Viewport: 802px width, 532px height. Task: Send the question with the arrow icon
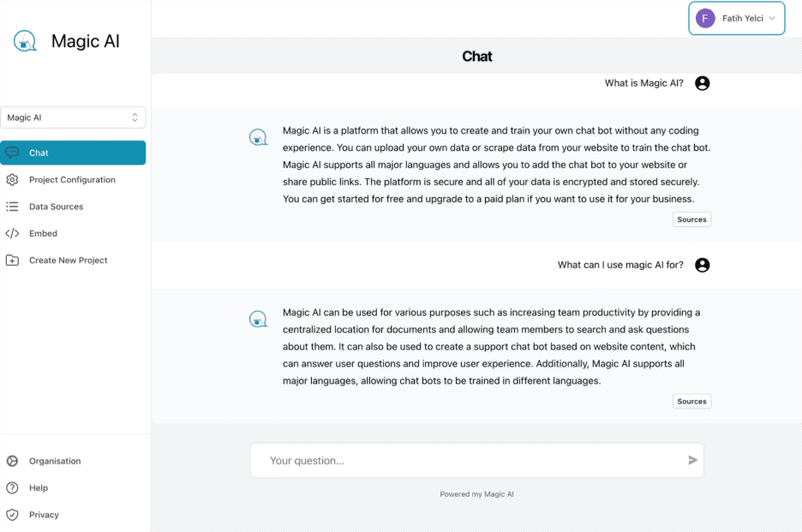692,460
